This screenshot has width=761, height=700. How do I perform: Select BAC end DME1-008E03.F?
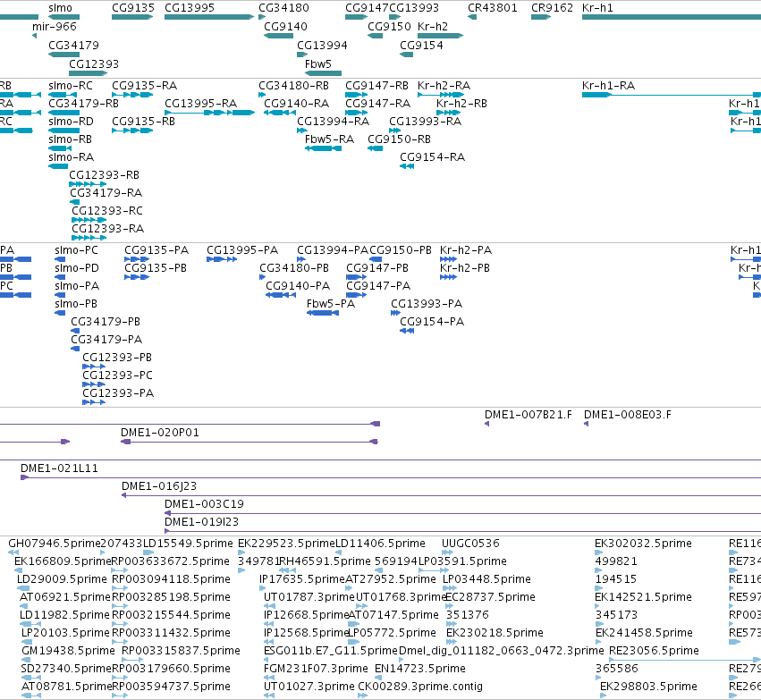pyautogui.click(x=628, y=415)
